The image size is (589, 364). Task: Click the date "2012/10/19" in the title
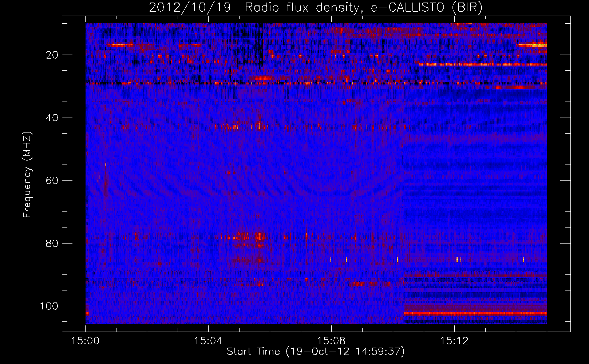pos(189,8)
